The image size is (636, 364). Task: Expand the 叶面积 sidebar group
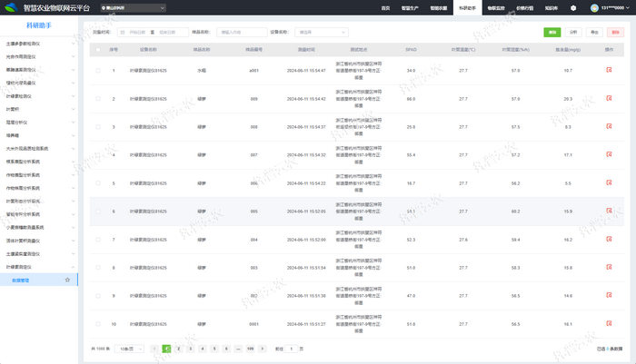pyautogui.click(x=38, y=109)
